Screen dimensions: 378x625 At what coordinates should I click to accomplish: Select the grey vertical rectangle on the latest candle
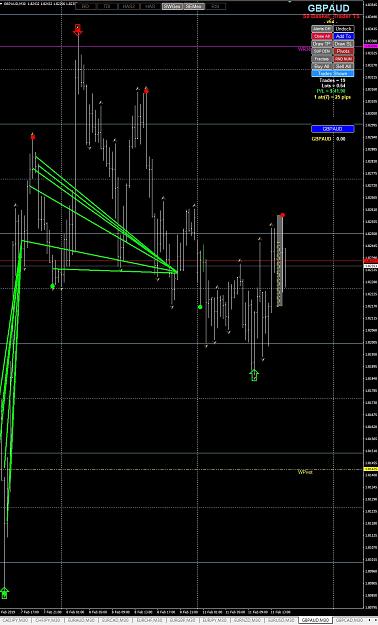click(280, 261)
